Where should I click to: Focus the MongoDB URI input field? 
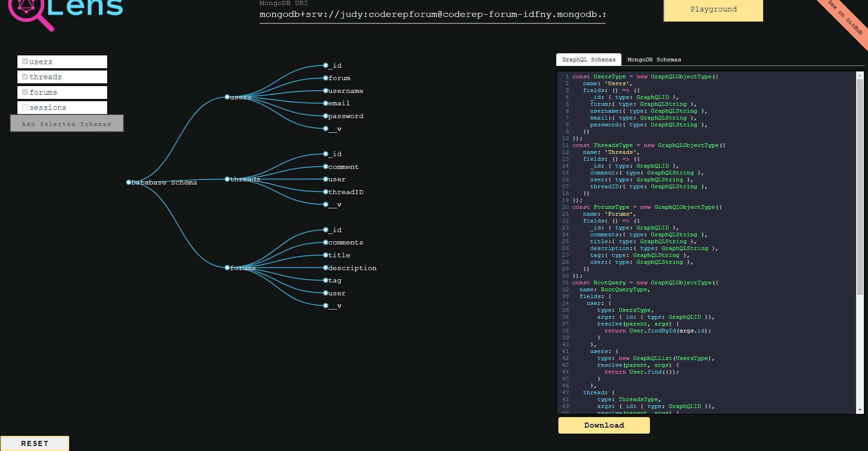[432, 15]
